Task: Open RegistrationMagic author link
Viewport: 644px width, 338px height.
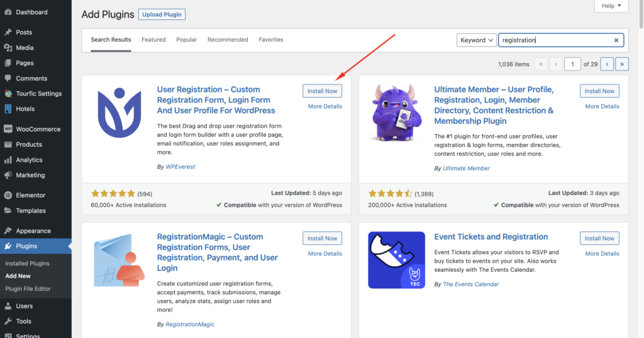Action: click(190, 324)
